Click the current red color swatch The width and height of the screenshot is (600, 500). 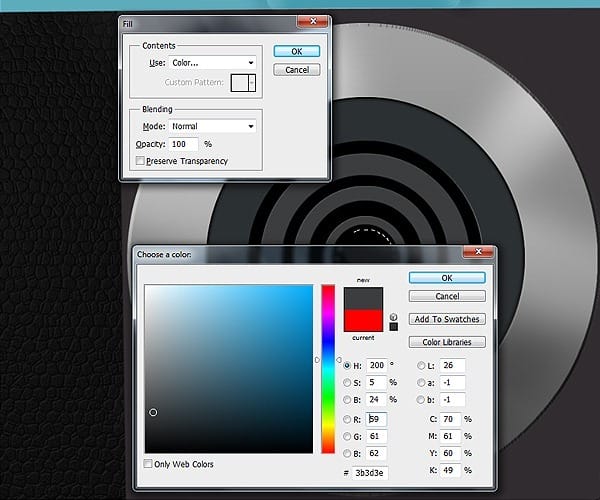coord(363,321)
